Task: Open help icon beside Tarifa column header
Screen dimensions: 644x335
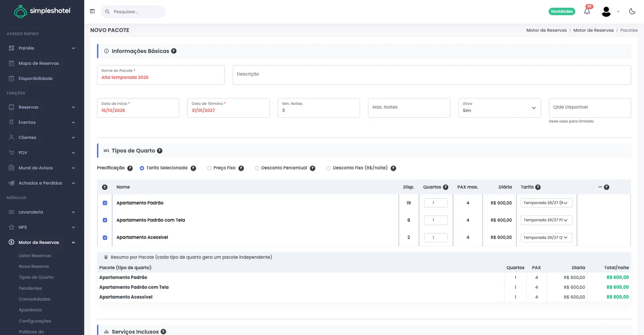Action: click(x=538, y=187)
